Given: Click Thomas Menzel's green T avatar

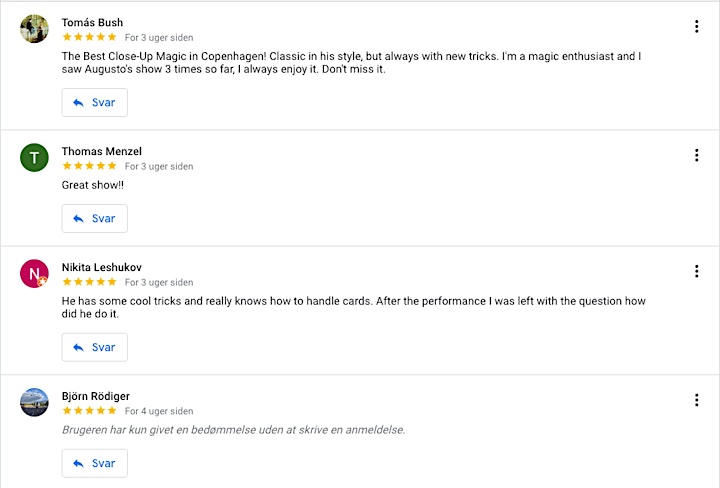Looking at the screenshot, I should (x=34, y=157).
